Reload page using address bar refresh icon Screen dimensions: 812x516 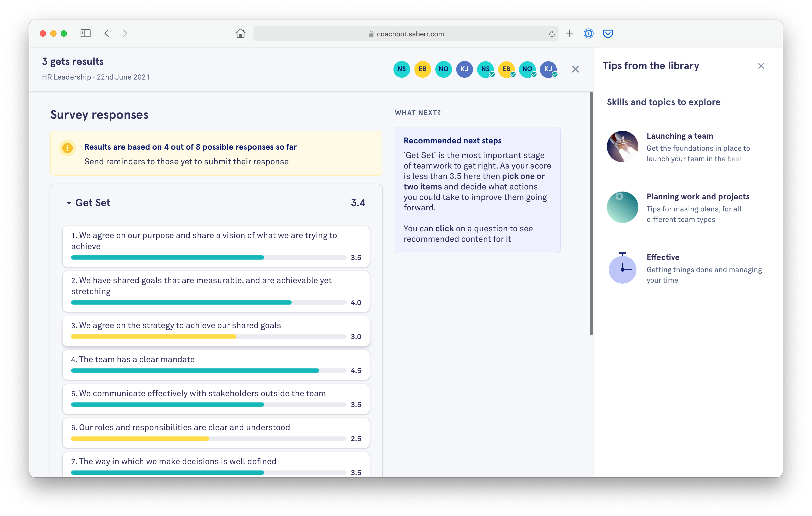click(x=552, y=34)
